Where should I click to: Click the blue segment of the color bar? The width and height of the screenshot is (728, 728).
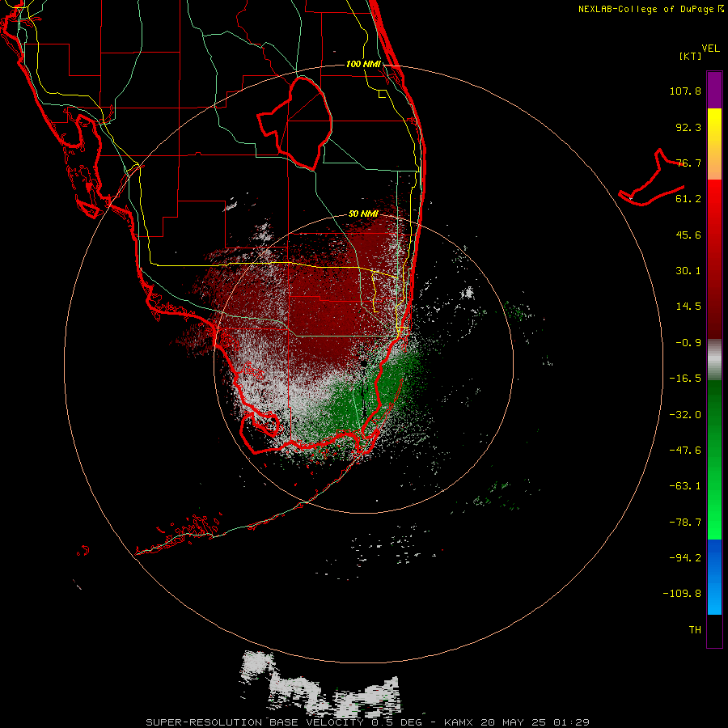click(x=714, y=577)
